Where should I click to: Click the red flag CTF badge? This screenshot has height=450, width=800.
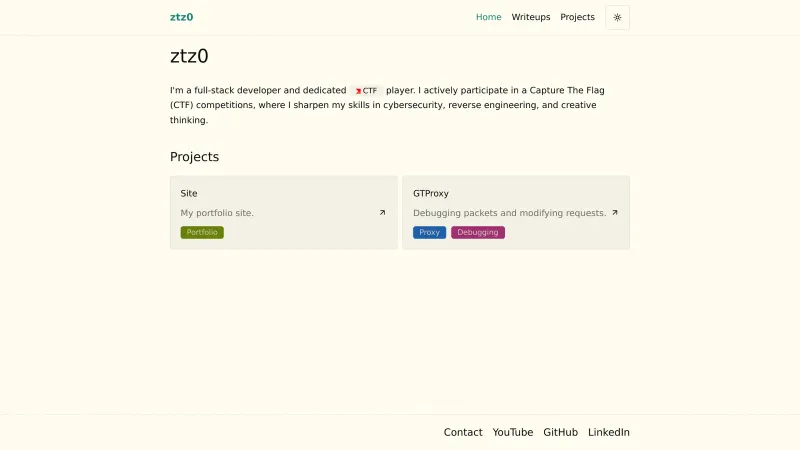point(366,90)
